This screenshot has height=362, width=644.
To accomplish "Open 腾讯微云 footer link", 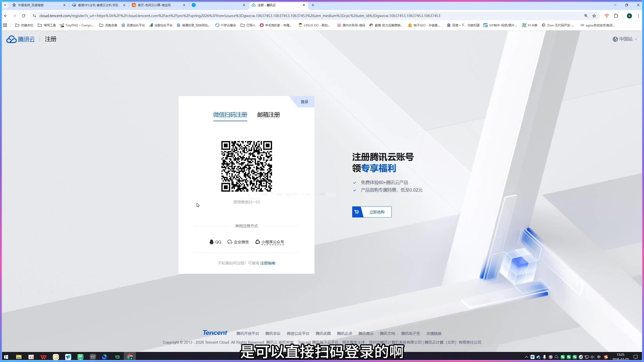I will click(x=366, y=333).
